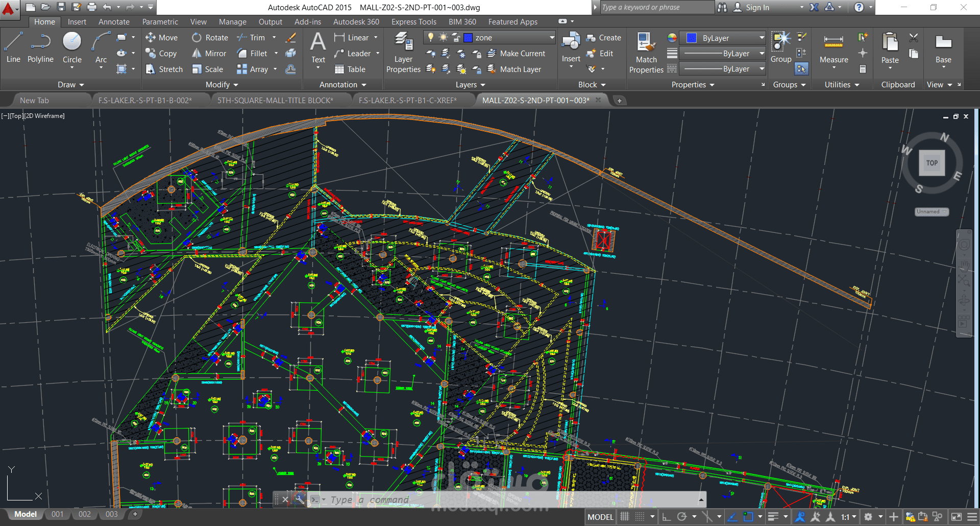Expand the Draw panel options

click(70, 85)
